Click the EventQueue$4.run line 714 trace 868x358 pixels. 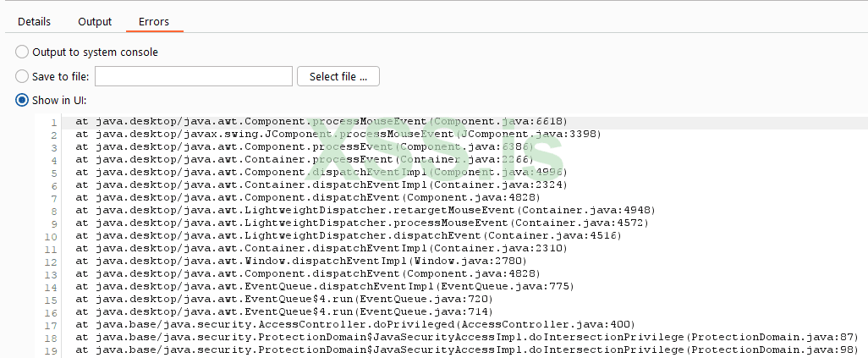click(x=284, y=312)
